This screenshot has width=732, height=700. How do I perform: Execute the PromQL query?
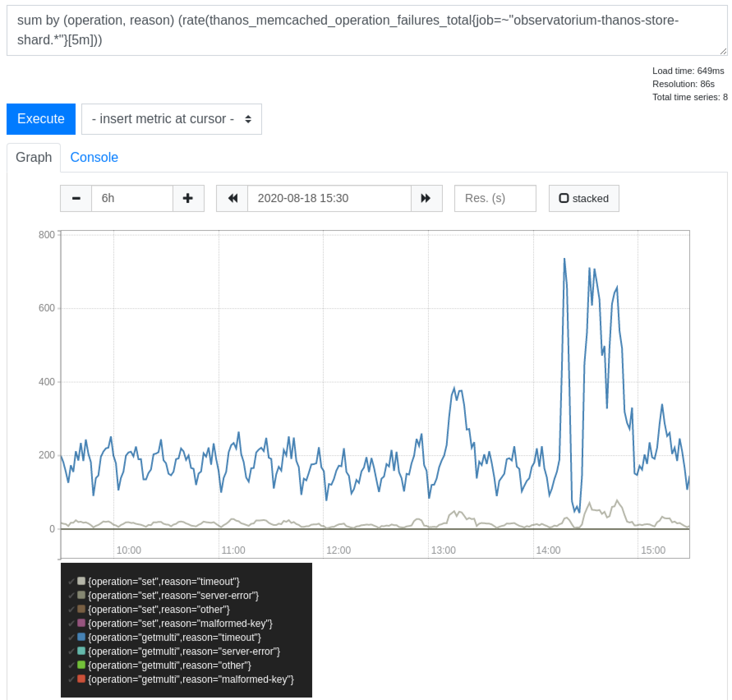(41, 119)
